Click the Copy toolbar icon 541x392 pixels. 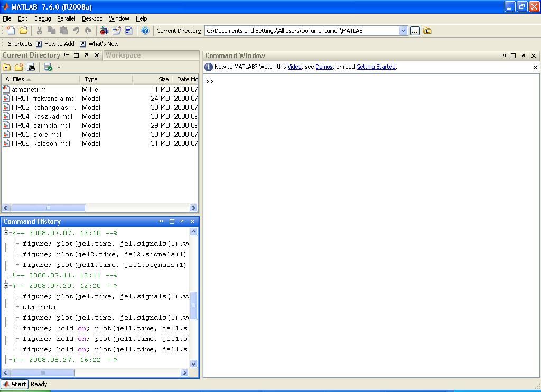[x=51, y=31]
